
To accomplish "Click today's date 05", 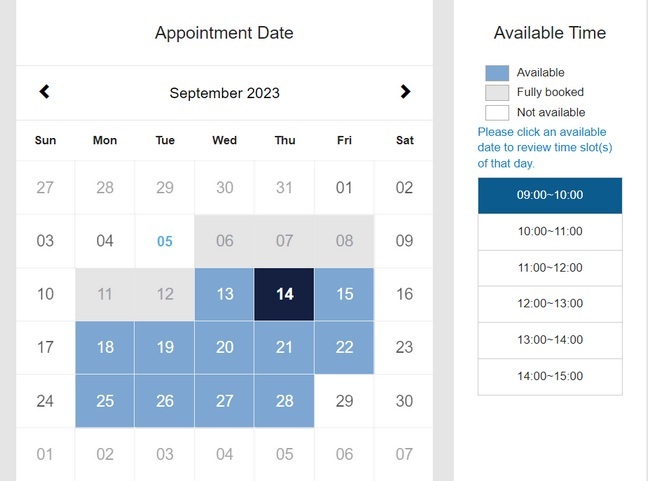I will click(x=165, y=241).
